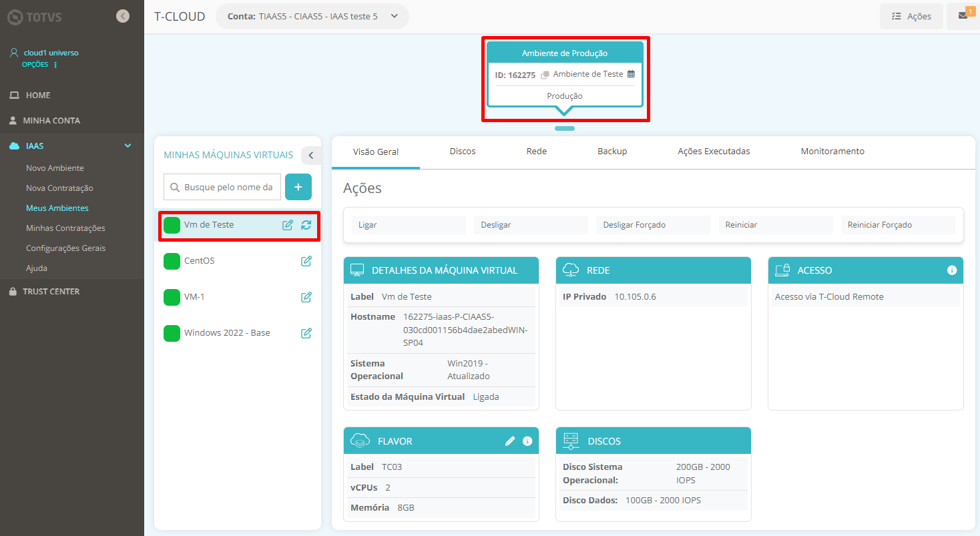Screen dimensions: 980x536
Task: Open the Ações Executadas tab
Action: point(714,152)
